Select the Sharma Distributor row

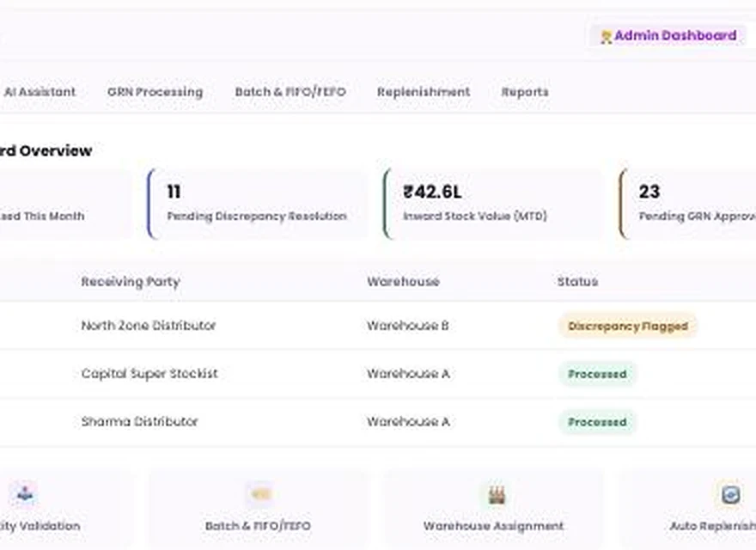378,422
